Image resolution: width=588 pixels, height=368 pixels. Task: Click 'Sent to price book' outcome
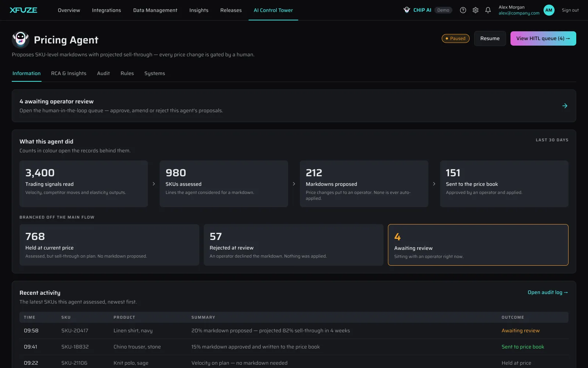523,347
